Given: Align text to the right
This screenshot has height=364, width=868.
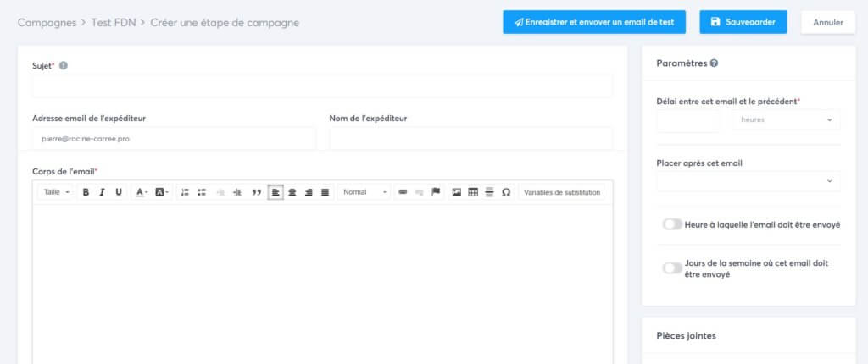Looking at the screenshot, I should point(309,192).
